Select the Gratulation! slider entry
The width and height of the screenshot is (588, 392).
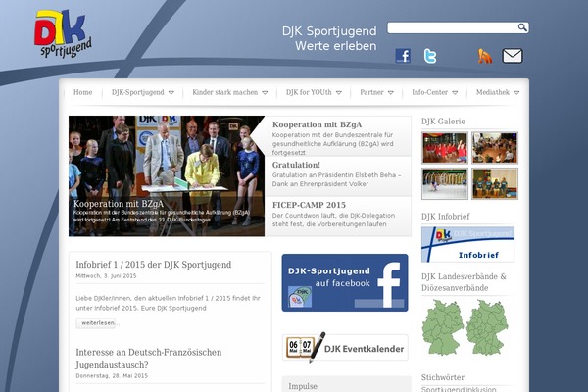point(337,176)
